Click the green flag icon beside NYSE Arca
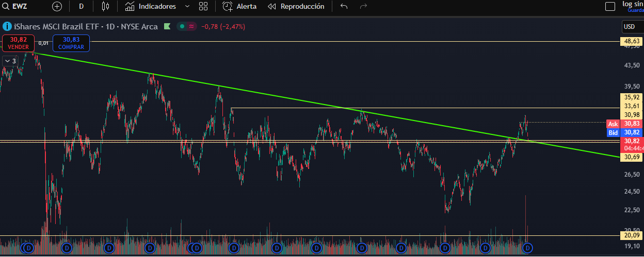 pos(167,26)
